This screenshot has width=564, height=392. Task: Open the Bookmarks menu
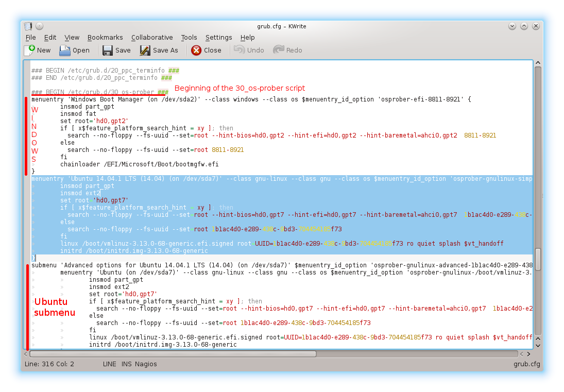105,38
